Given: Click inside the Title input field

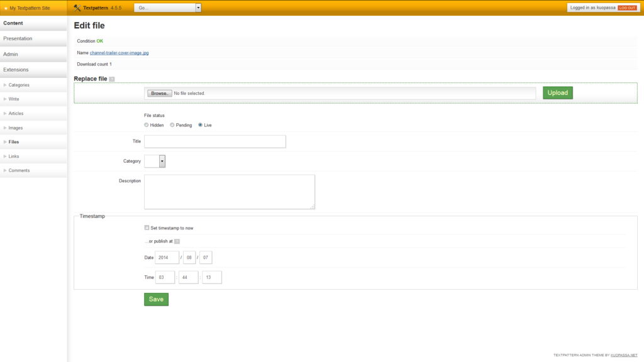Looking at the screenshot, I should pyautogui.click(x=214, y=141).
